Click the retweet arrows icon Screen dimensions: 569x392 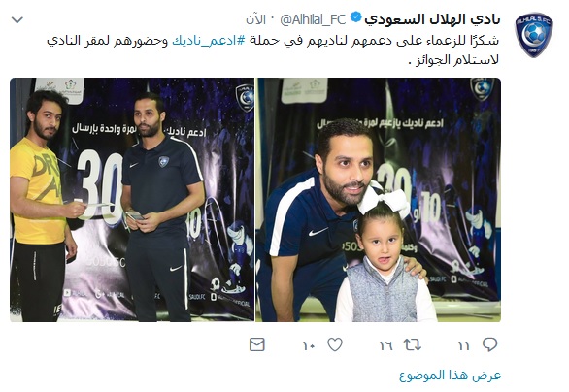pyautogui.click(x=413, y=344)
